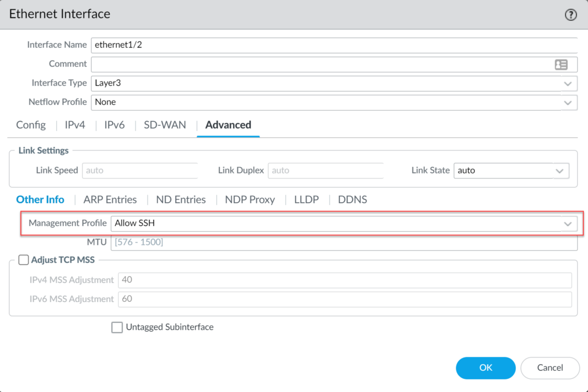Enable the Adjust TCP MSS checkbox

tap(24, 260)
